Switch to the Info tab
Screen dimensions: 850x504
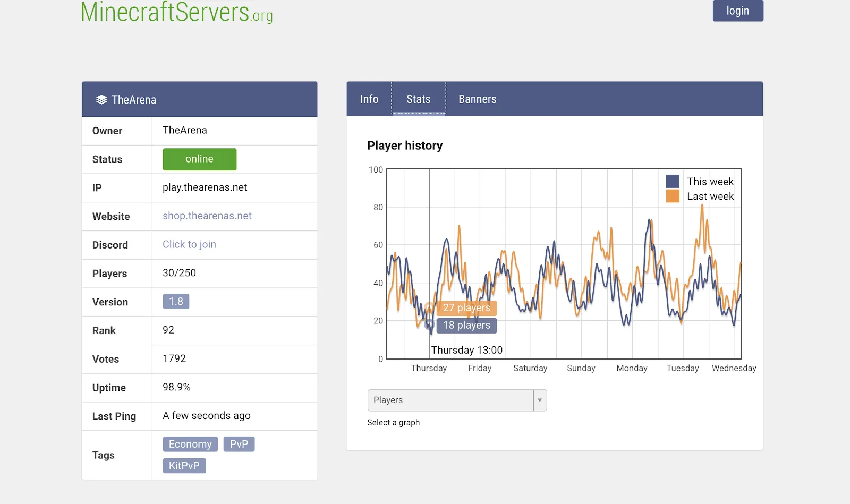(x=369, y=99)
